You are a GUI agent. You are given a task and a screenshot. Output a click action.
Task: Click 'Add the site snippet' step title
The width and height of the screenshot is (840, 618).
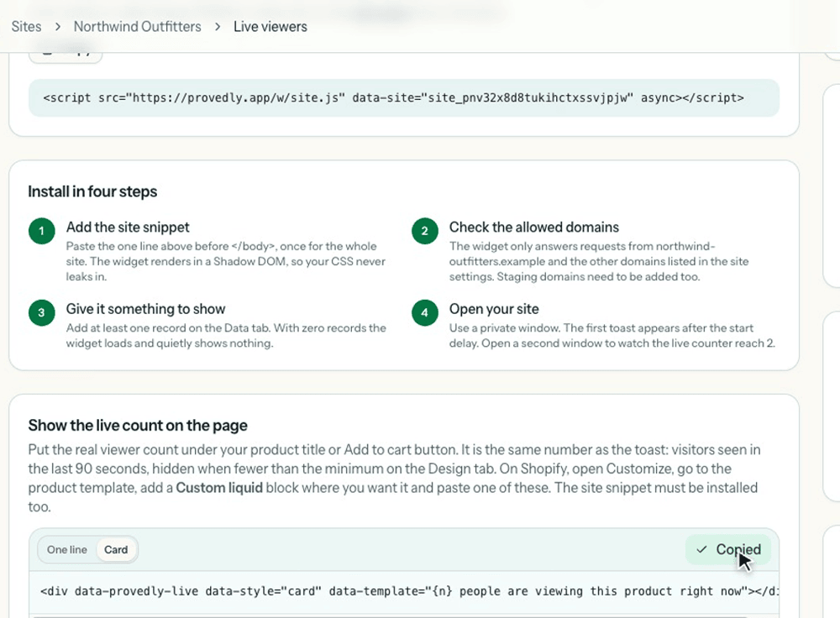pos(128,227)
